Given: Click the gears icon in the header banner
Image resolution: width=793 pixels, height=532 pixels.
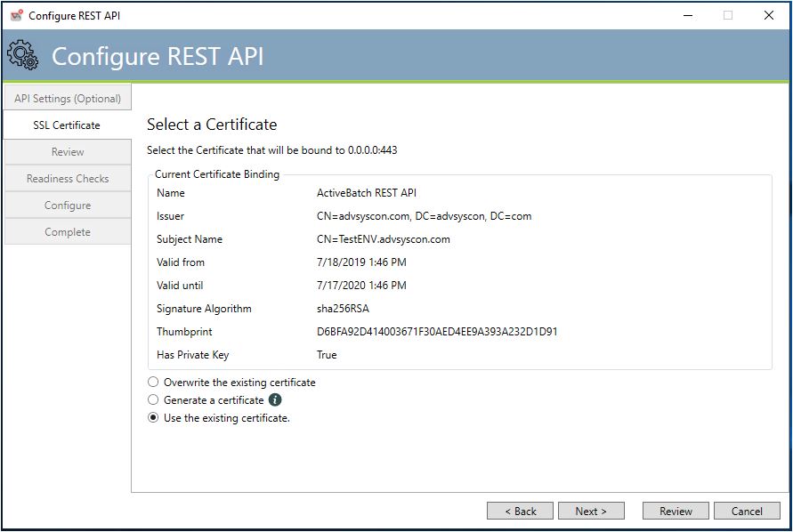Looking at the screenshot, I should (x=22, y=56).
